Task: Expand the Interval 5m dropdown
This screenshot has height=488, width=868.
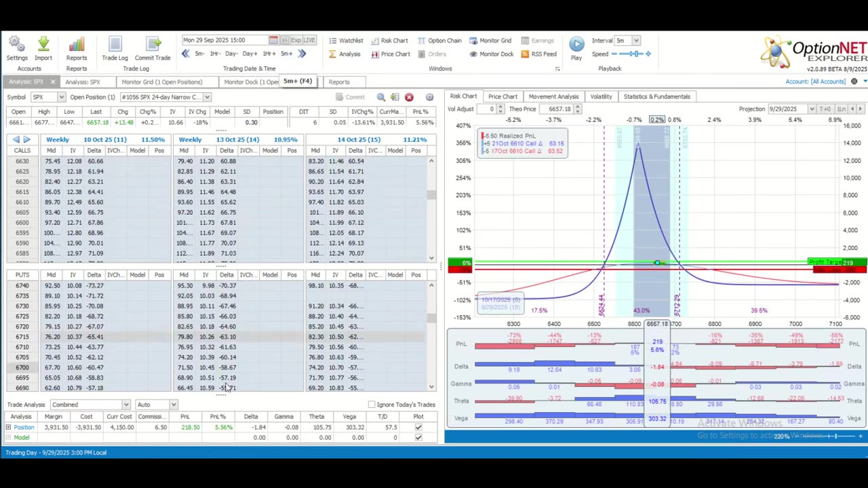Action: point(636,41)
